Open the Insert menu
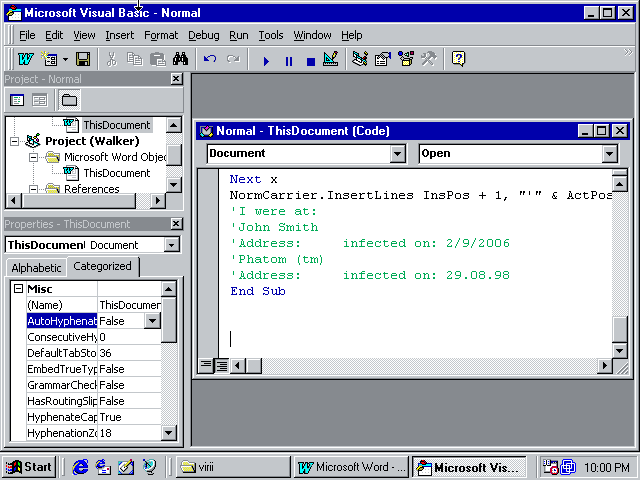Image resolution: width=640 pixels, height=480 pixels. click(120, 36)
